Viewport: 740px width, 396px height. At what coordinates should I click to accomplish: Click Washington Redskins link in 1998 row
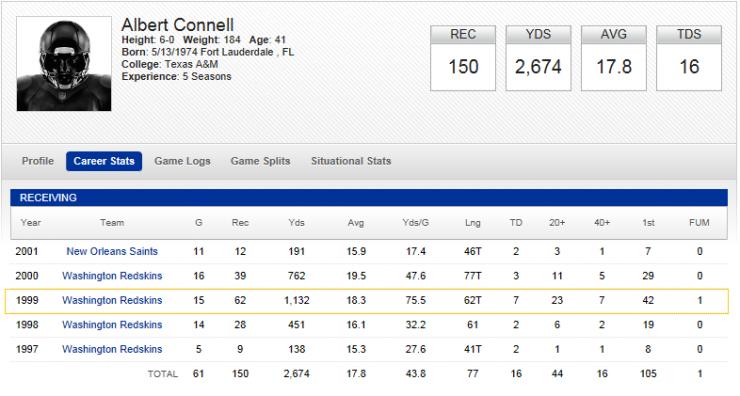pyautogui.click(x=112, y=325)
